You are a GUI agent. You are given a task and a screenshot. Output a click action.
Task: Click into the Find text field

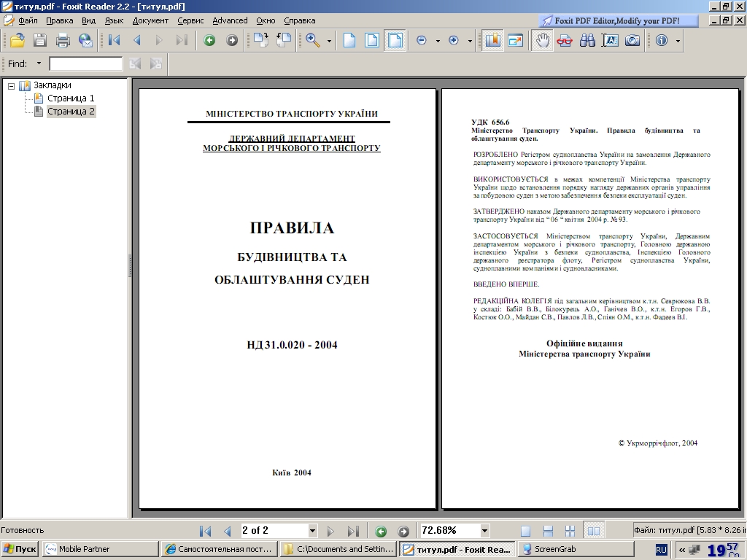85,64
